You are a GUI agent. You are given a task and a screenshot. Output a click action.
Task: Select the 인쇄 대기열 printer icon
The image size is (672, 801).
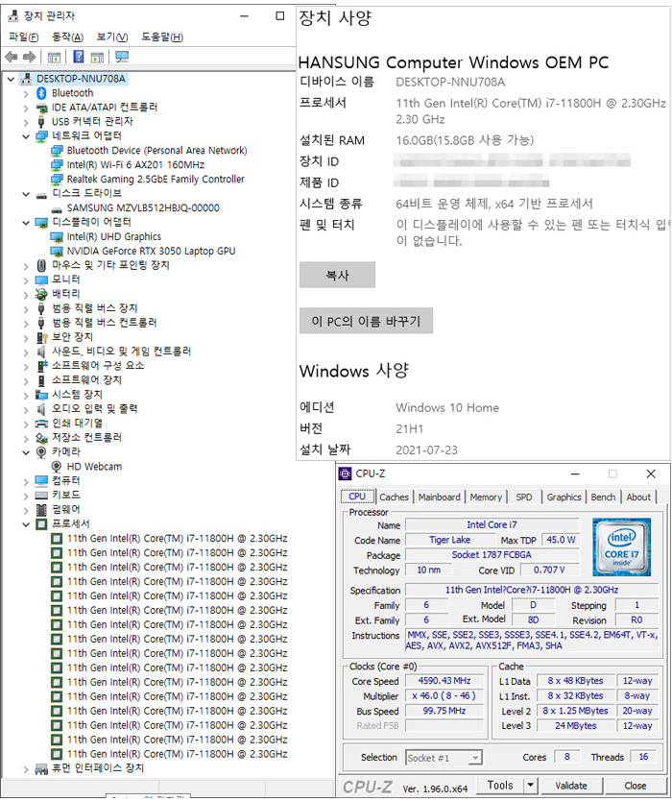click(41, 424)
